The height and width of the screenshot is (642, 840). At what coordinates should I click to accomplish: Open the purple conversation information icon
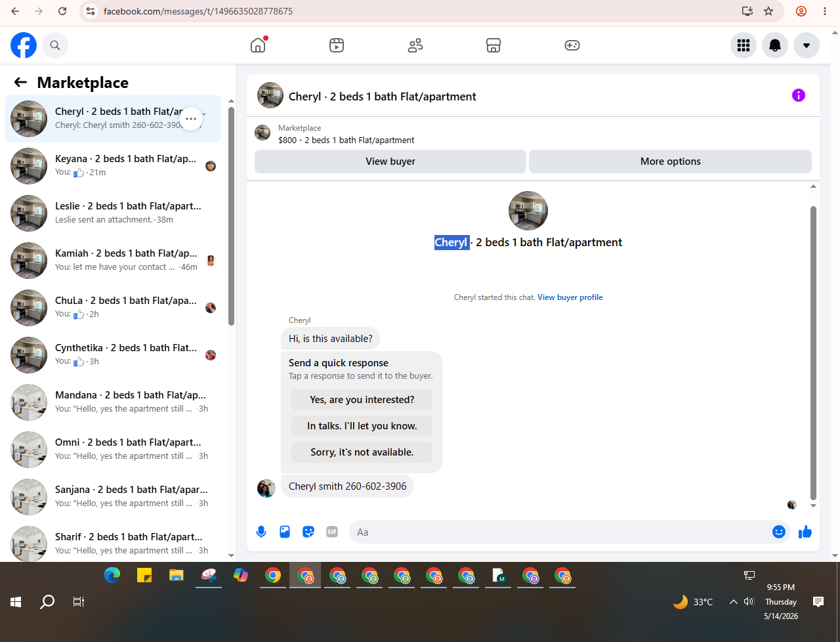(x=799, y=95)
